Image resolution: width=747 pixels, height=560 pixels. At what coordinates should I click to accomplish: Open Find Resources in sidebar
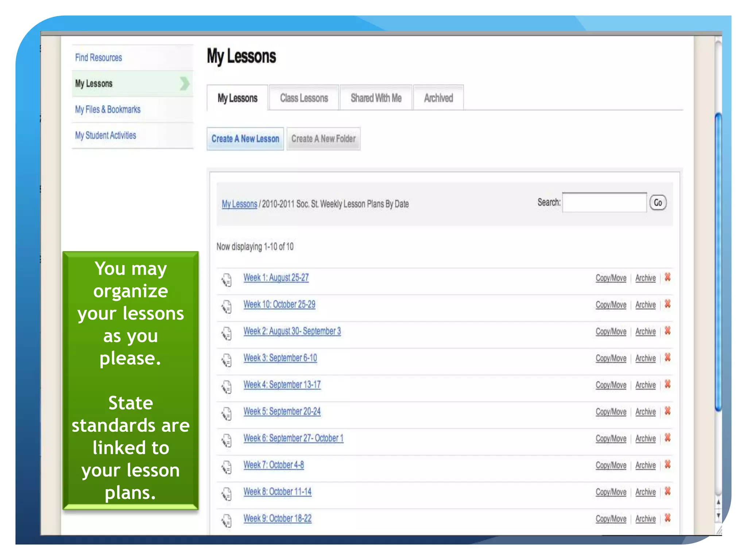pyautogui.click(x=98, y=58)
